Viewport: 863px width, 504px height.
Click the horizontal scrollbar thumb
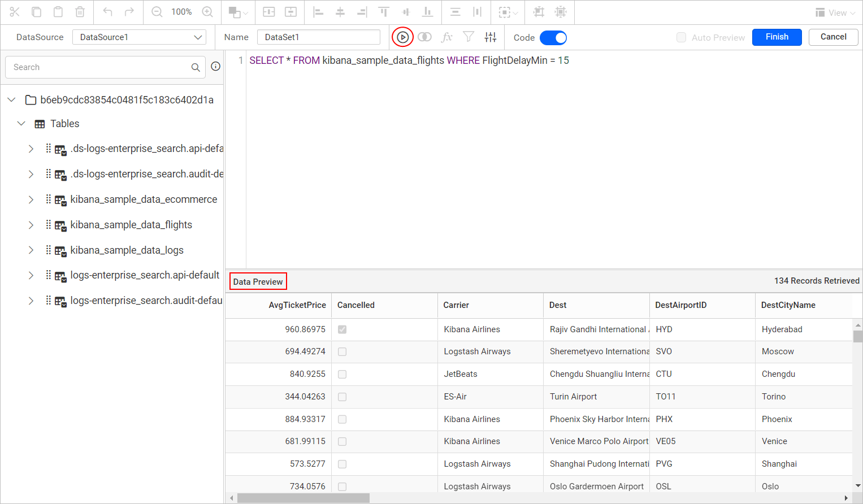tap(303, 498)
